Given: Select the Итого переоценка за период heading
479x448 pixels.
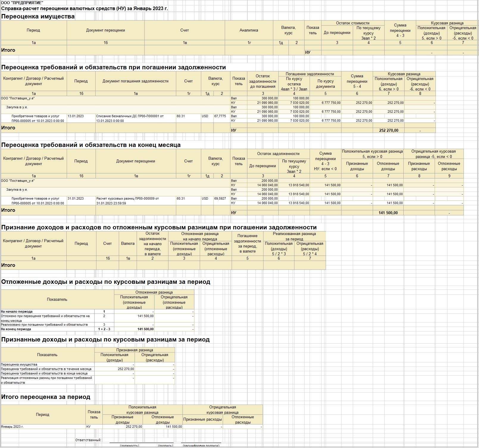Looking at the screenshot, I should pyautogui.click(x=46, y=397).
